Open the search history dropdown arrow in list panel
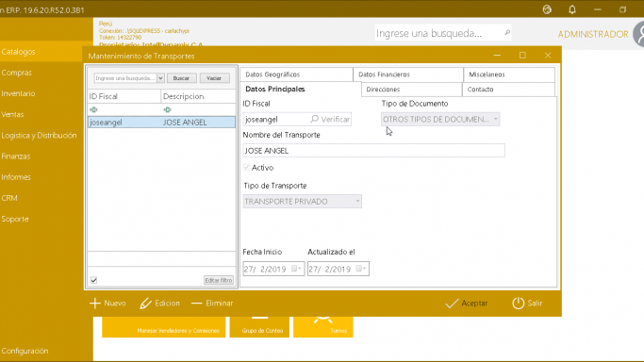This screenshot has width=644, height=362. [160, 78]
